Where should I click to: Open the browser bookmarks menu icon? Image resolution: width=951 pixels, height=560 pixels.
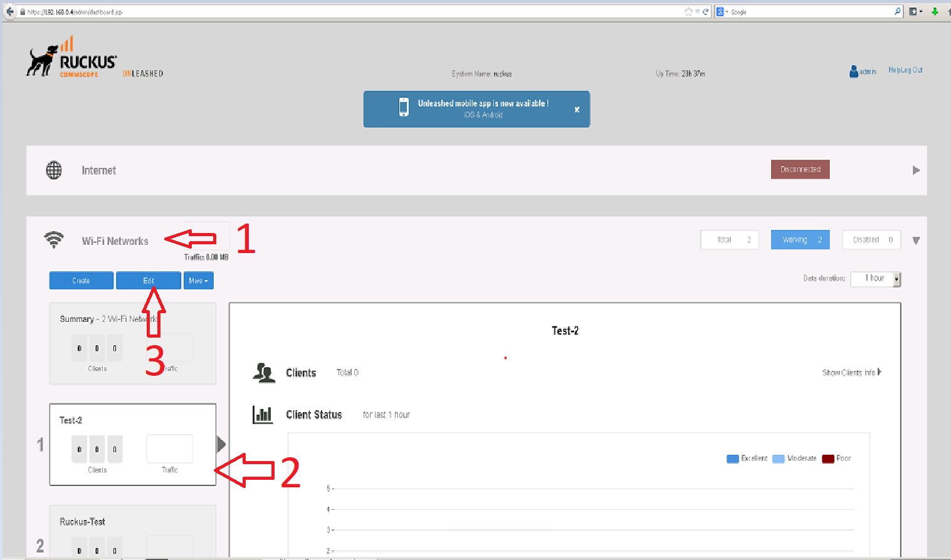pyautogui.click(x=914, y=11)
